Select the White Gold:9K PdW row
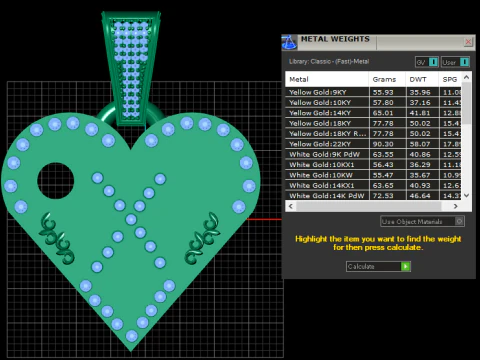 click(373, 154)
